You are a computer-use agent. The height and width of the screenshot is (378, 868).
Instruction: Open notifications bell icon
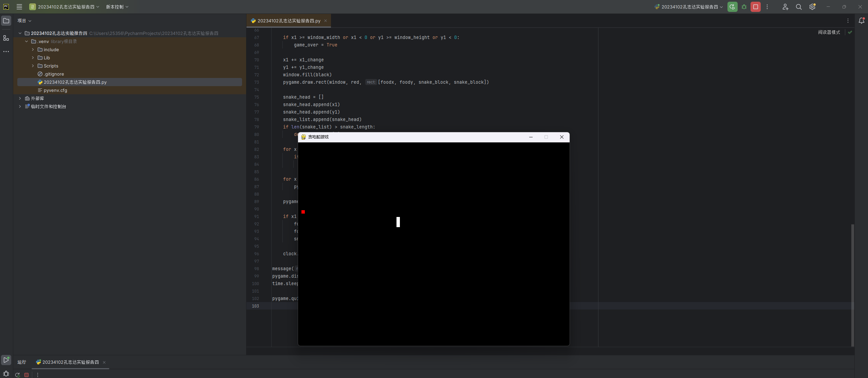point(861,21)
